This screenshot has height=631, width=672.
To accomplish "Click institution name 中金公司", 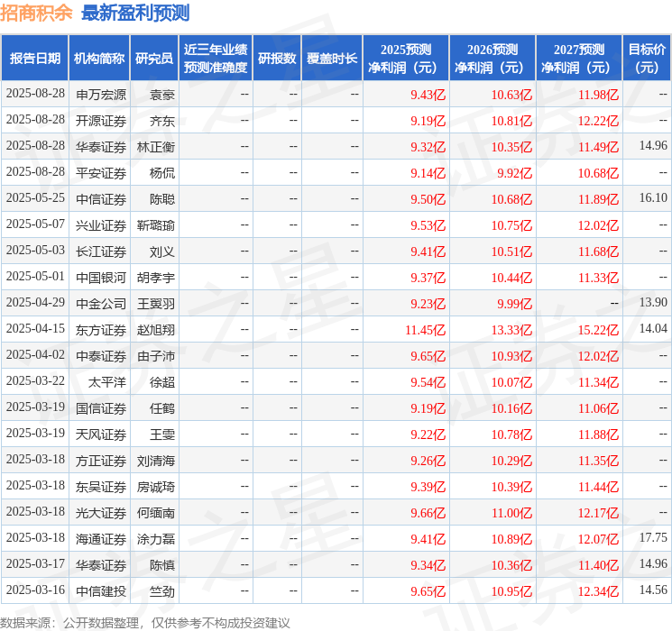I will [x=101, y=303].
